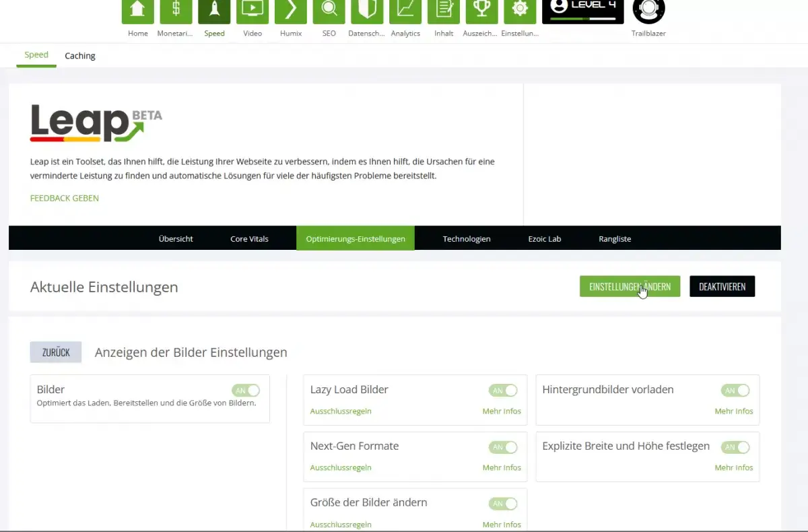Select the Technologien tab
The image size is (808, 532).
(467, 239)
